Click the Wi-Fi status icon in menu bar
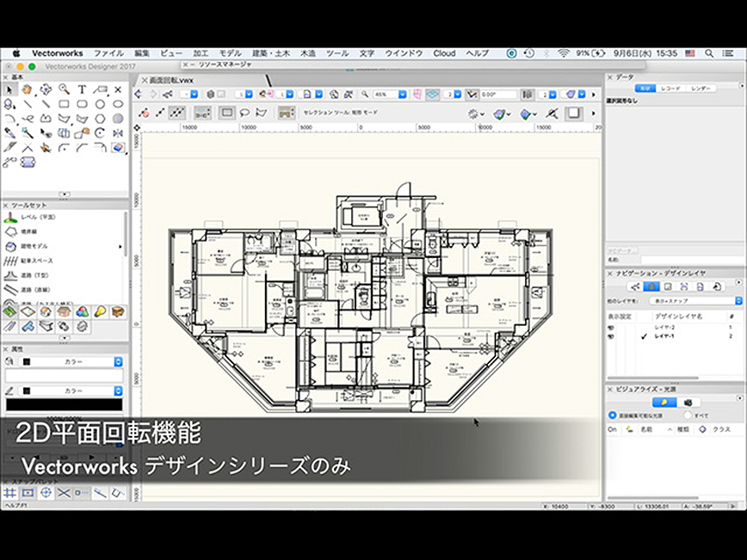Image resolution: width=747 pixels, height=560 pixels. (x=564, y=53)
